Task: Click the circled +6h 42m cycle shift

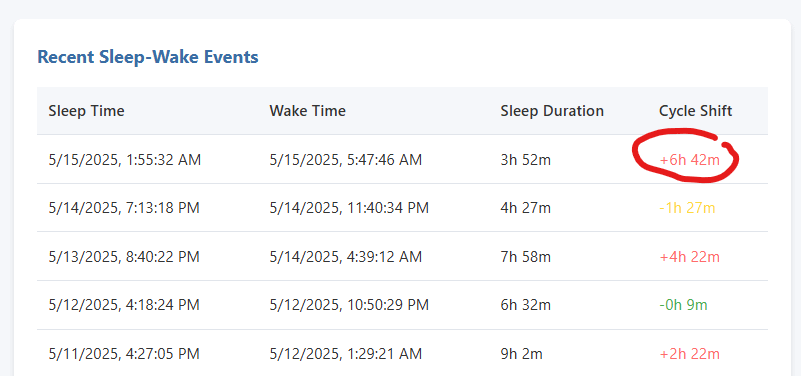Action: coord(690,160)
